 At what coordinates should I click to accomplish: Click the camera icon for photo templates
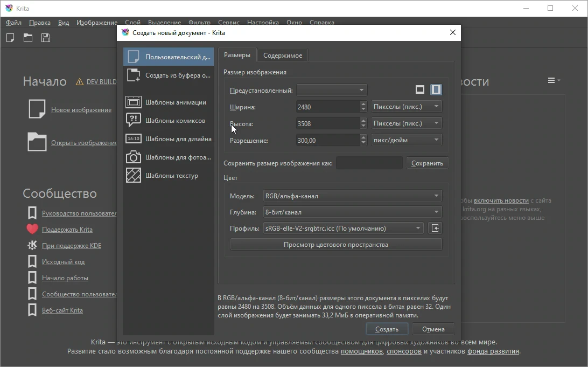[134, 157]
